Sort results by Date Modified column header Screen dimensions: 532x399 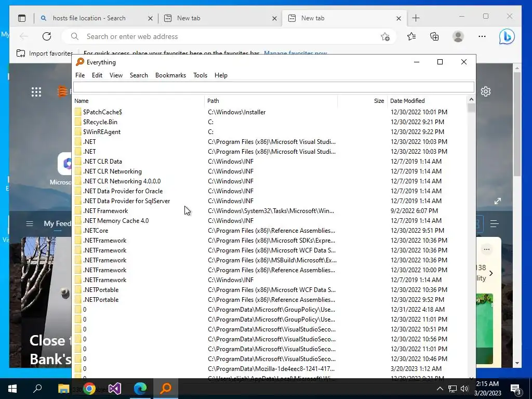[427, 101]
